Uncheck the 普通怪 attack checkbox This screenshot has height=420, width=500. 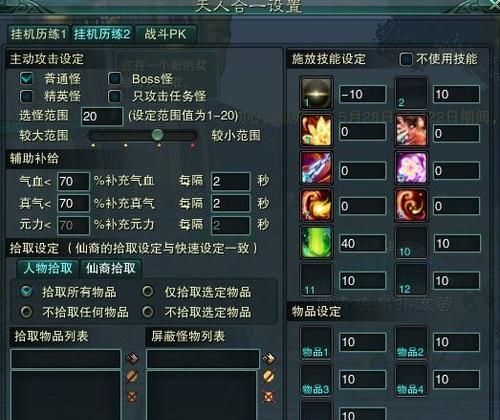pyautogui.click(x=27, y=79)
